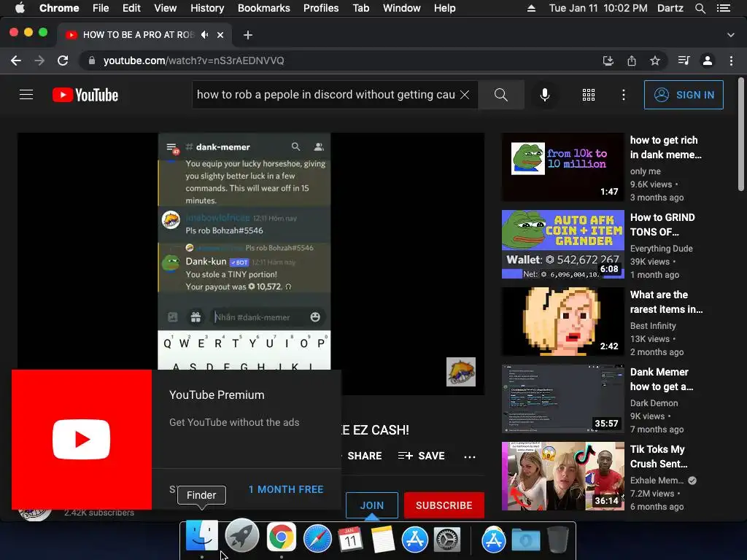Go back in Chrome
The height and width of the screenshot is (560, 747).
click(16, 61)
